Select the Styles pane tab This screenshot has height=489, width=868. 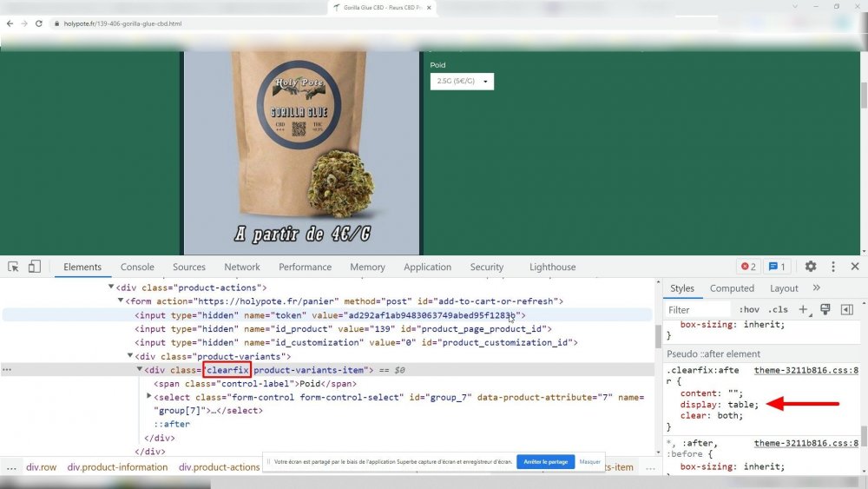click(682, 288)
